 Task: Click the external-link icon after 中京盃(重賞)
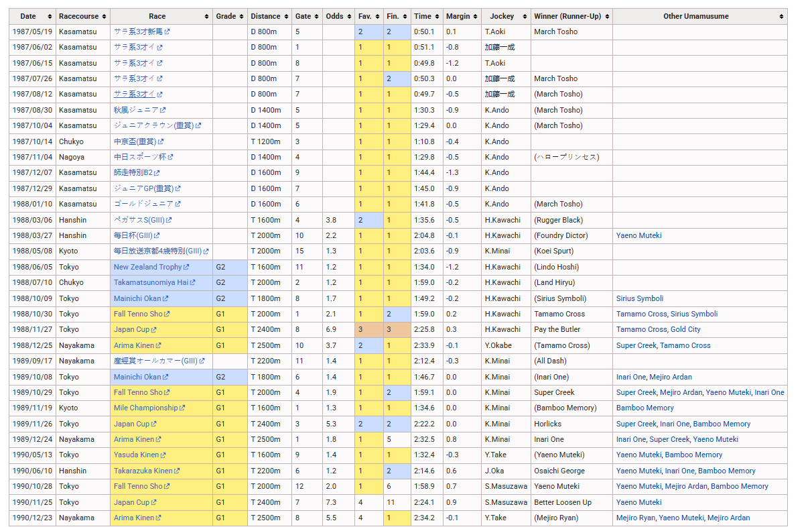tap(161, 142)
